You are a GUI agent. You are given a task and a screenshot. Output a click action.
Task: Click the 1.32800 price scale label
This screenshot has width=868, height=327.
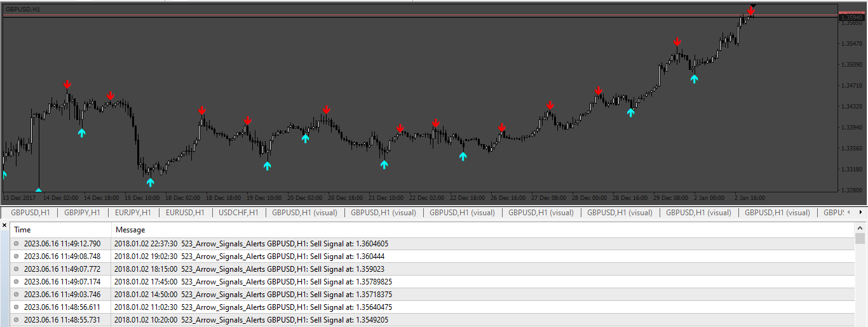click(851, 190)
